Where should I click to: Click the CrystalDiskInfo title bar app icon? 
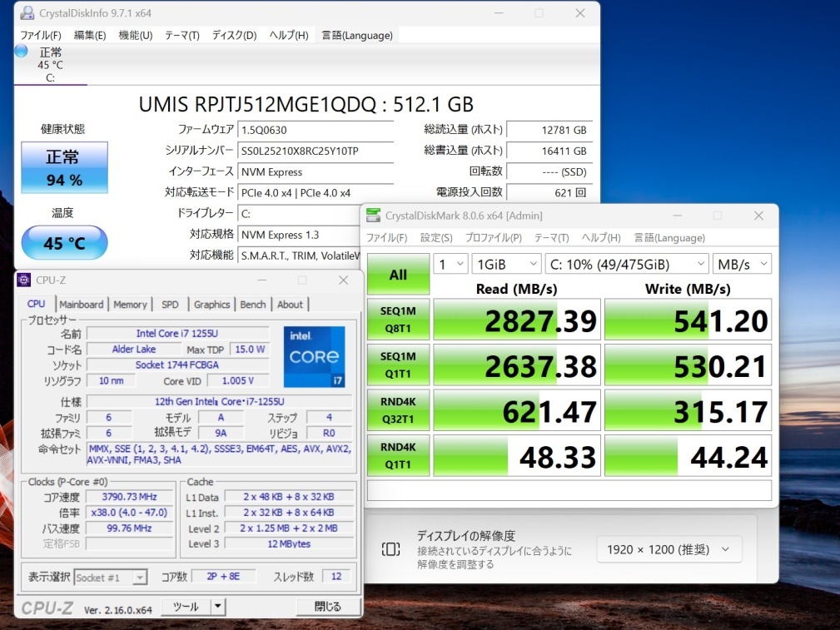(27, 13)
